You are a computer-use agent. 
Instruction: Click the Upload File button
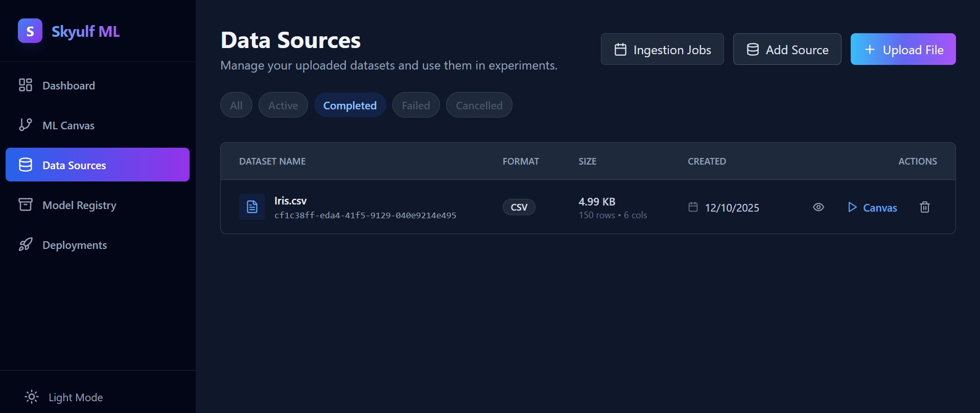pos(902,50)
